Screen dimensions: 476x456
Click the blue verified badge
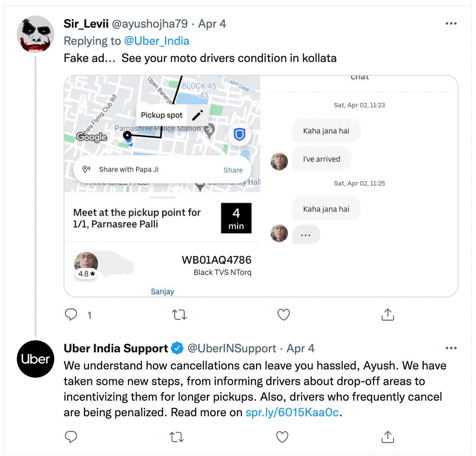[x=178, y=348]
